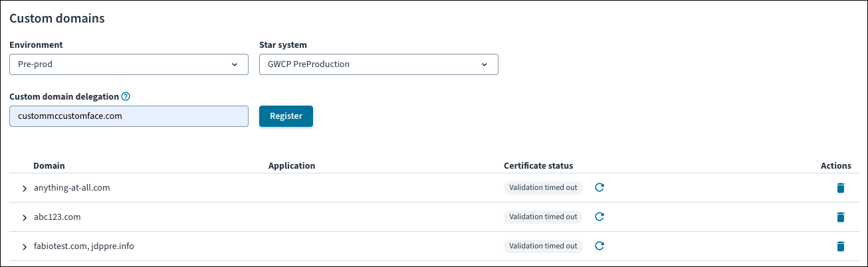This screenshot has height=267, width=868.
Task: Click the Validation timed out badge for anything-at-all.com
Action: coord(543,188)
